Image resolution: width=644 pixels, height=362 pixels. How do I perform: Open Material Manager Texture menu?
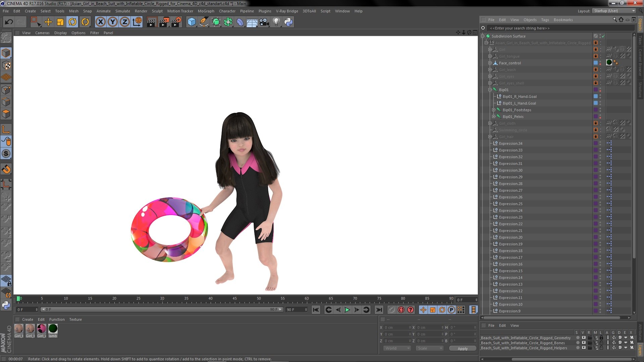[x=75, y=319]
